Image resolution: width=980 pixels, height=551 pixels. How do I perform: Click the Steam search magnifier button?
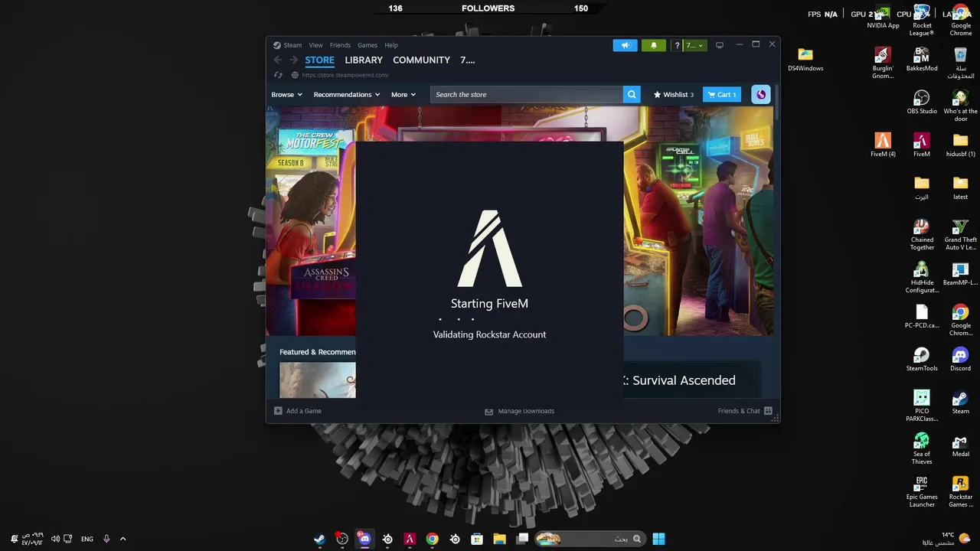click(632, 94)
